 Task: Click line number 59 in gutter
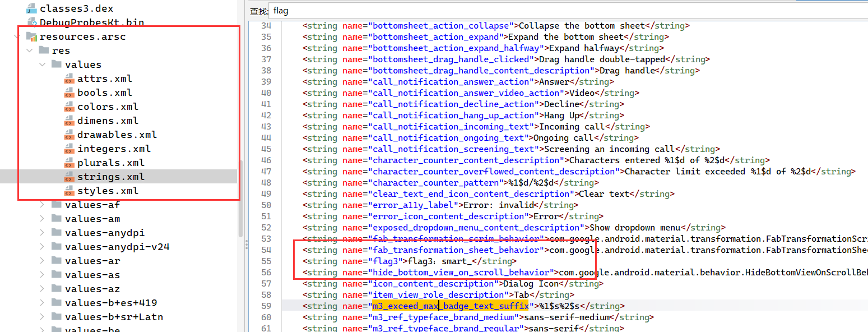pyautogui.click(x=266, y=306)
